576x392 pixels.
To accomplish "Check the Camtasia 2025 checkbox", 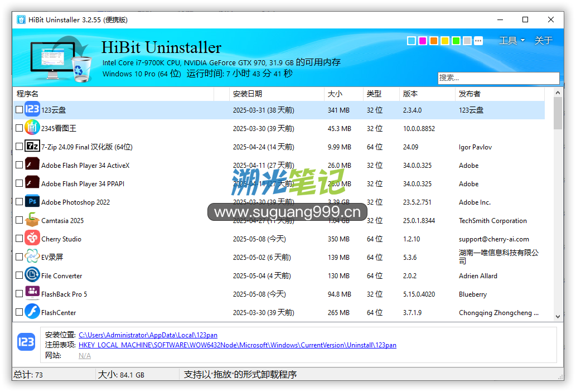I will point(19,220).
